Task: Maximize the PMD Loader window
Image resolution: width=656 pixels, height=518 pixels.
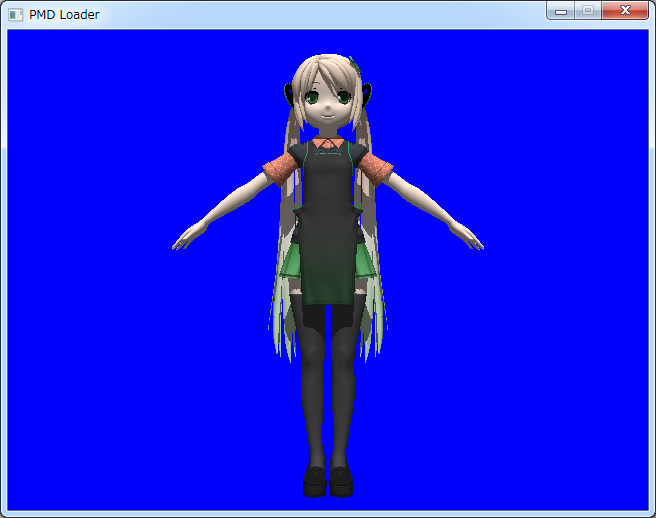Action: [588, 10]
